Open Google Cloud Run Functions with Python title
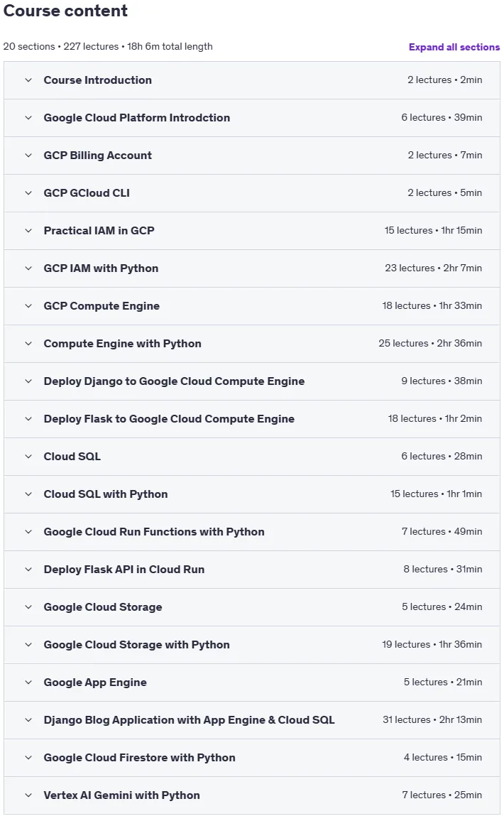 [154, 532]
